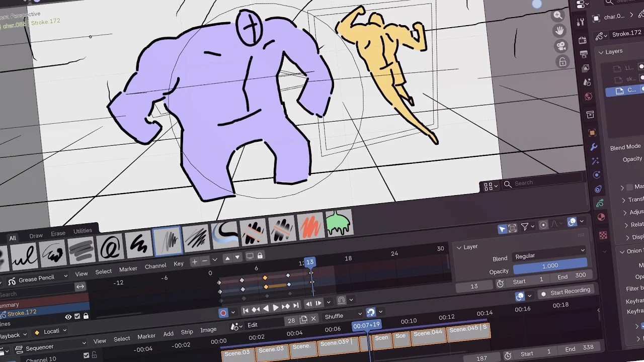Open the Texture properties checkerboard tab
The image size is (644, 362).
tap(603, 235)
